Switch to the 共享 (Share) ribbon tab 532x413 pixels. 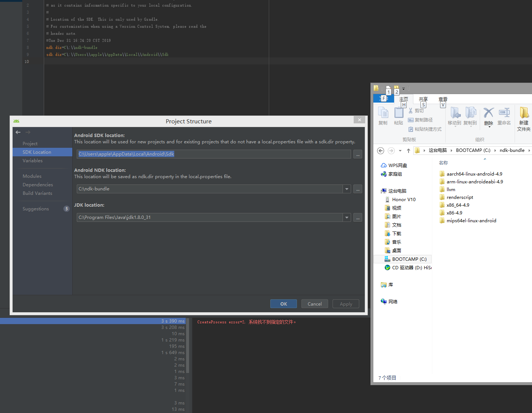pos(423,99)
